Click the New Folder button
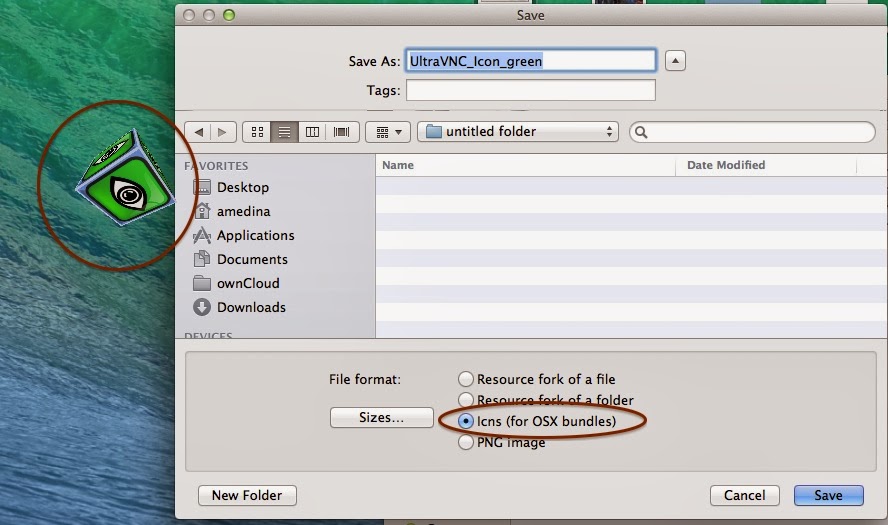This screenshot has width=888, height=525. pyautogui.click(x=247, y=496)
